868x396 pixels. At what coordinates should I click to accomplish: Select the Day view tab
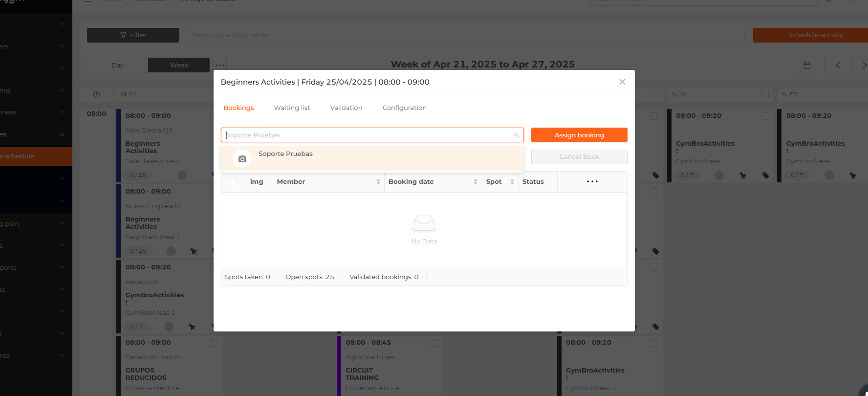117,65
